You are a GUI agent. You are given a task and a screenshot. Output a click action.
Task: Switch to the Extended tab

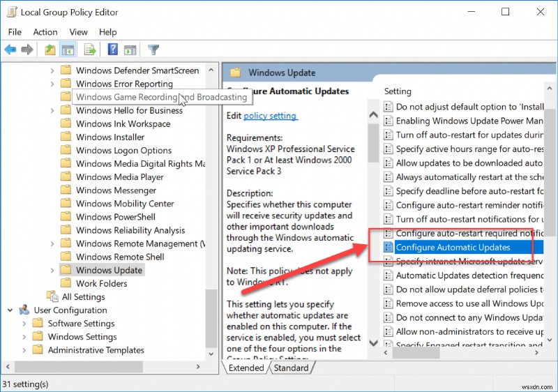coord(246,368)
